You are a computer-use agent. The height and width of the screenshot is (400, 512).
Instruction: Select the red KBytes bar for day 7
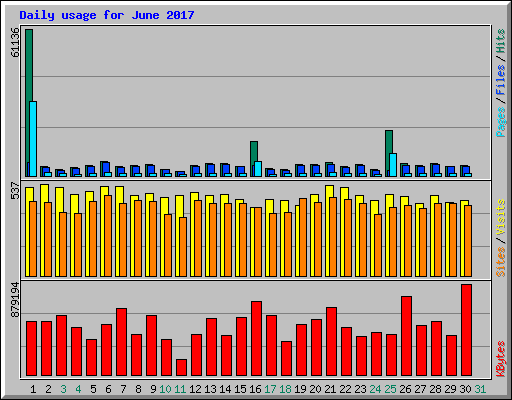(121, 342)
